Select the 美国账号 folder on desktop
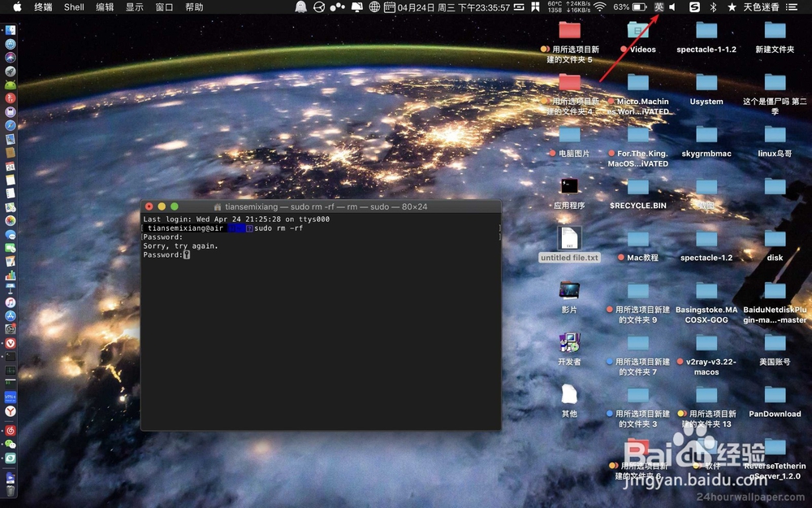 pyautogui.click(x=775, y=349)
